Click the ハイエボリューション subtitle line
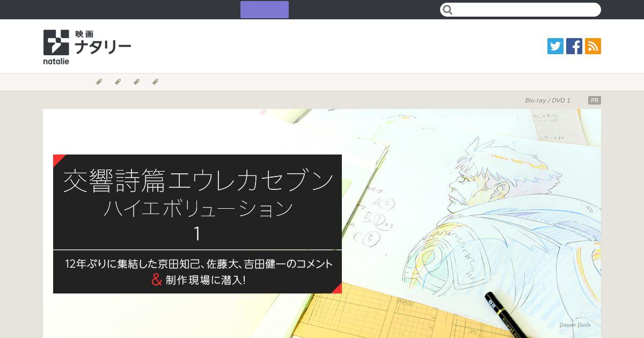 pos(198,208)
